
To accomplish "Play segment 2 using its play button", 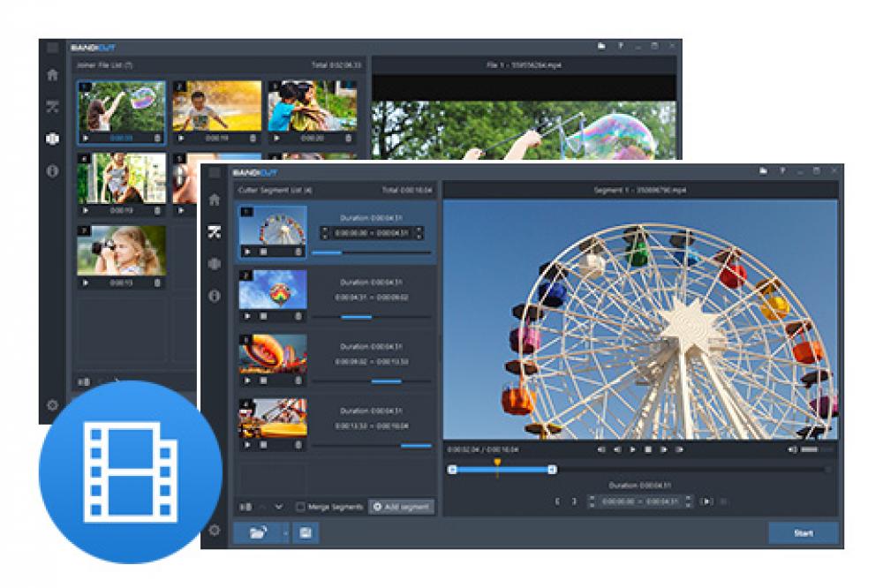I will tap(245, 316).
